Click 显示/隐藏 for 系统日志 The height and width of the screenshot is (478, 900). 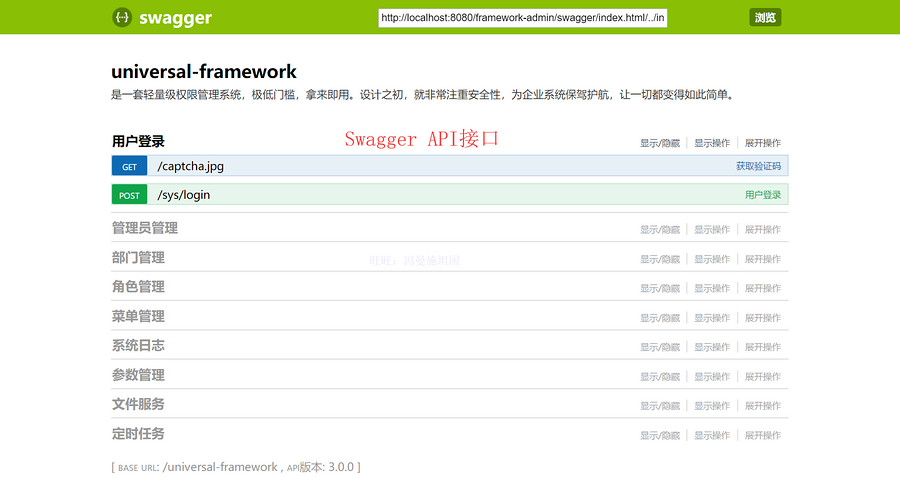pyautogui.click(x=660, y=347)
